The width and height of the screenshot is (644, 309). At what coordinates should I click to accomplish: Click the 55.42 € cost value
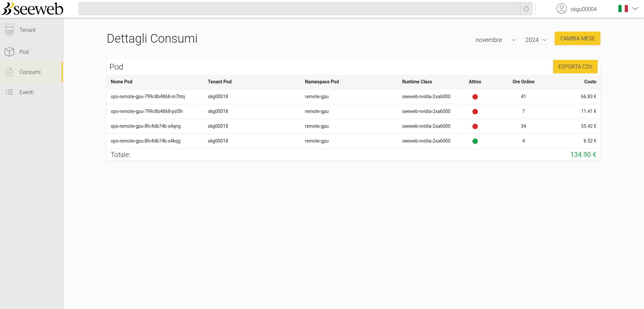tap(589, 126)
